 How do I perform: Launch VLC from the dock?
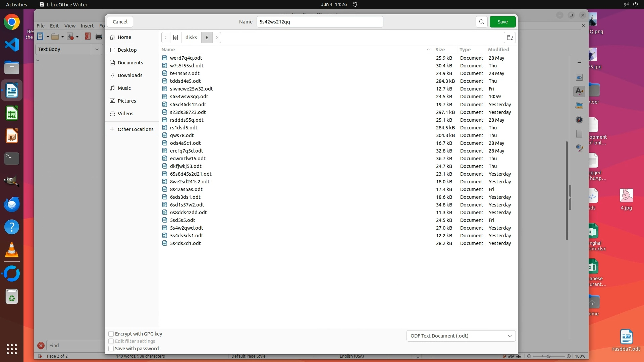[12, 250]
